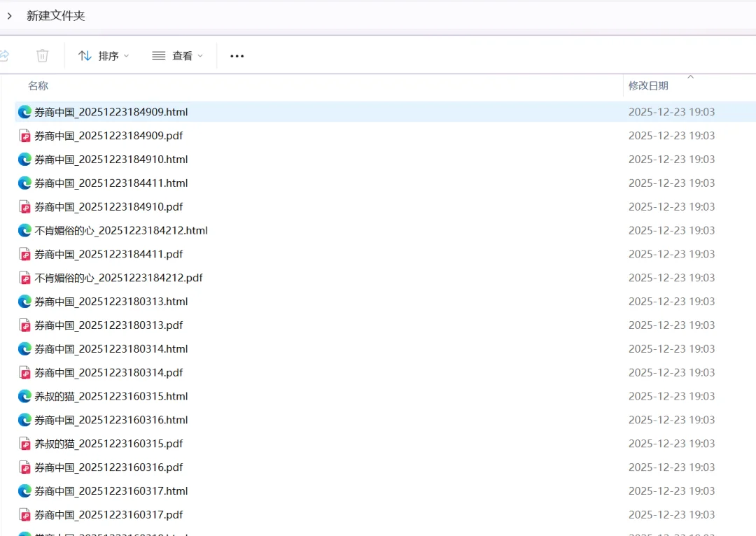Image resolution: width=756 pixels, height=536 pixels.
Task: Select file name 券商中国_20251223160317.html
Action: pyautogui.click(x=111, y=491)
